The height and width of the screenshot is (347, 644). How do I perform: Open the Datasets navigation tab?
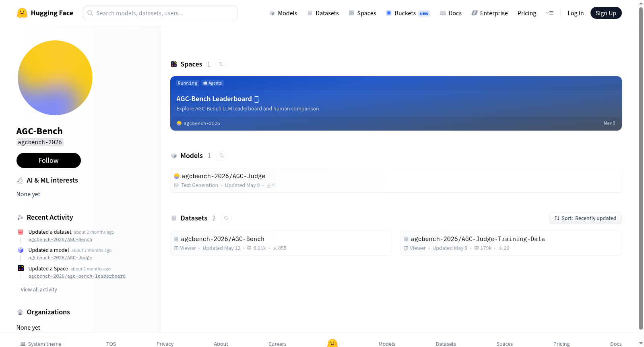point(323,13)
